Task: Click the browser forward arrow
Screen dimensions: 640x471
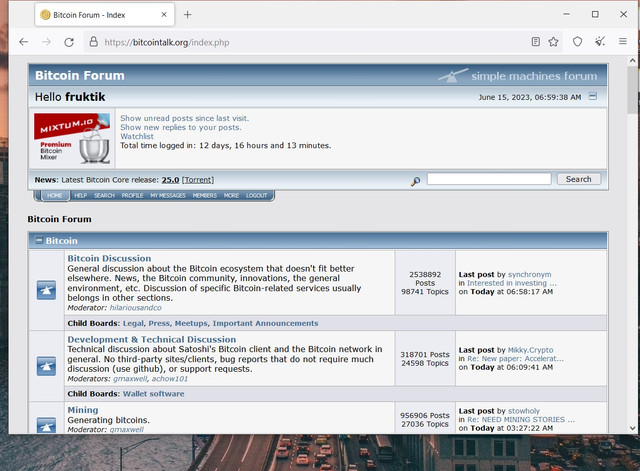Action: [x=46, y=42]
